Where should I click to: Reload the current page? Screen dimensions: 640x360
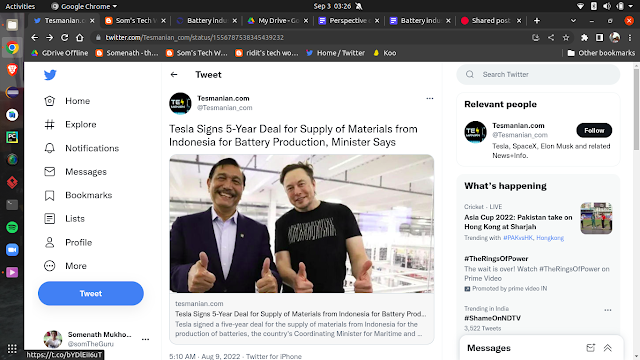(64, 38)
